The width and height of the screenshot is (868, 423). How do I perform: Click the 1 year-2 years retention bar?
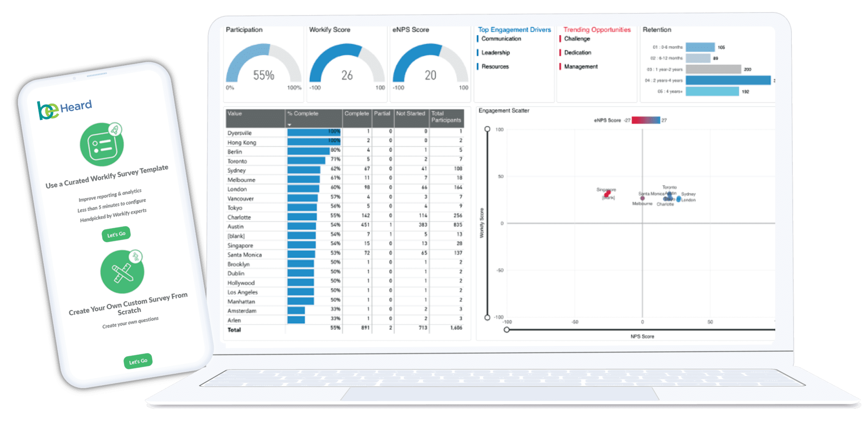(713, 69)
